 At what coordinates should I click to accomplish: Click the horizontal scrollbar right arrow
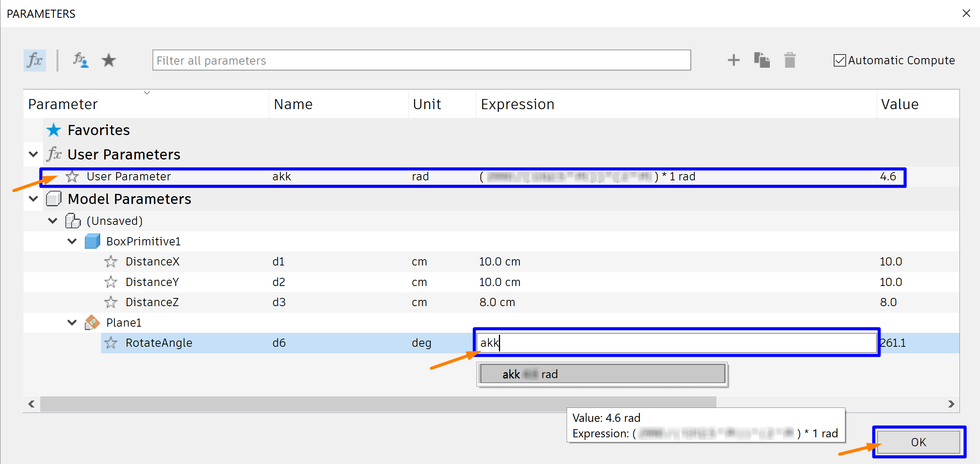[951, 404]
